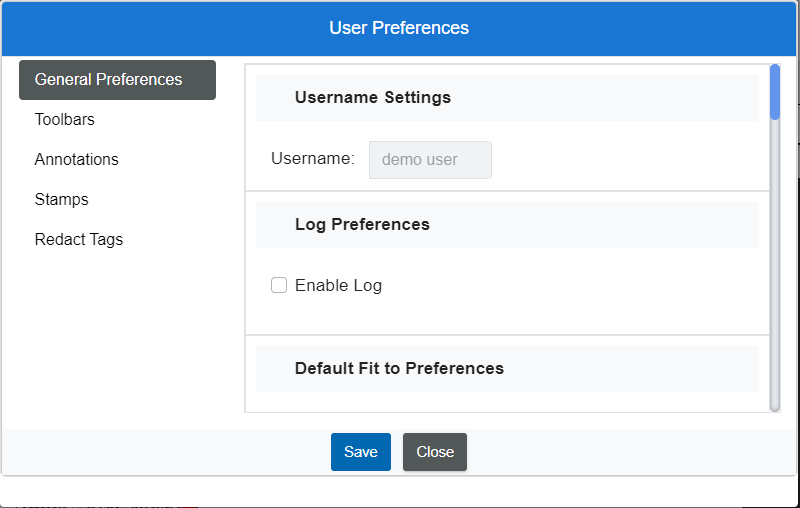Click the User Preferences title text
This screenshot has width=800, height=508.
[399, 28]
